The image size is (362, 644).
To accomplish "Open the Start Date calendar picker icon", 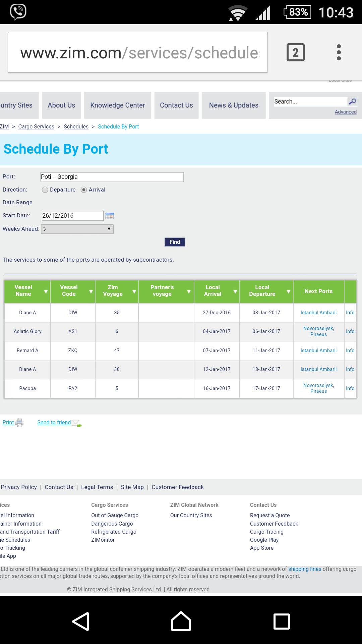I will [110, 216].
